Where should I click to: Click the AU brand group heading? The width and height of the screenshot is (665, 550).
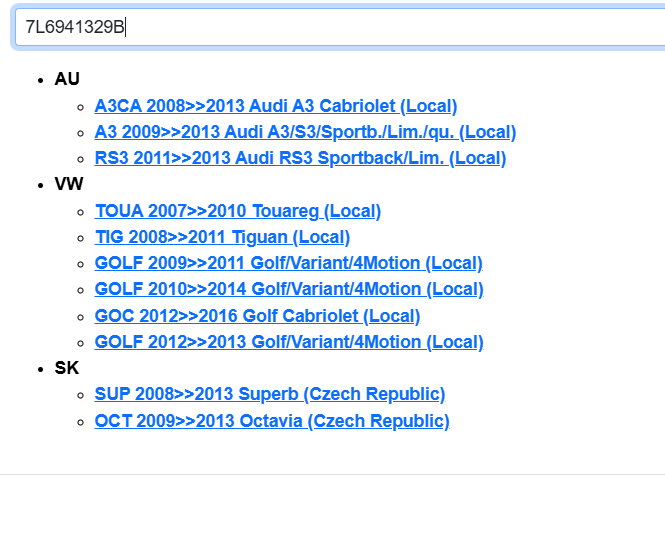67,79
